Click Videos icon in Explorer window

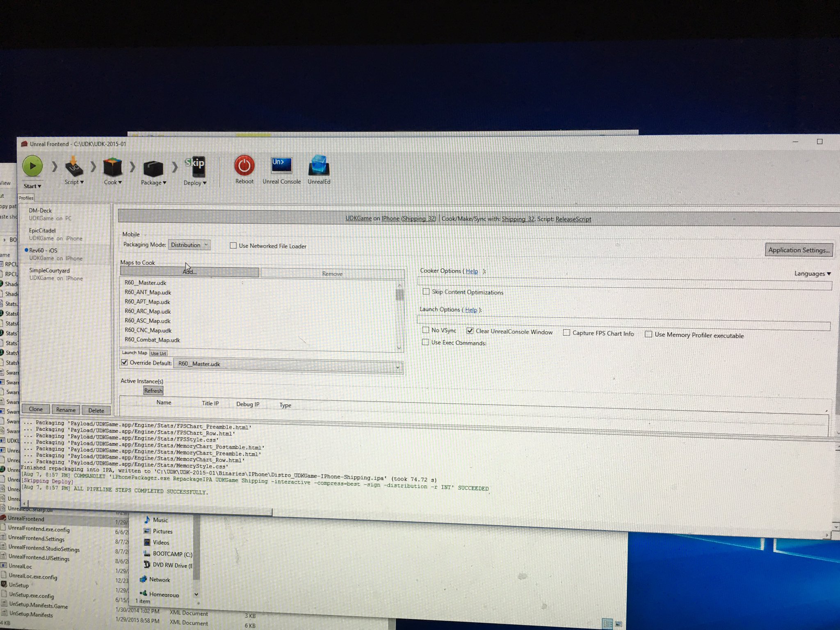tap(147, 542)
